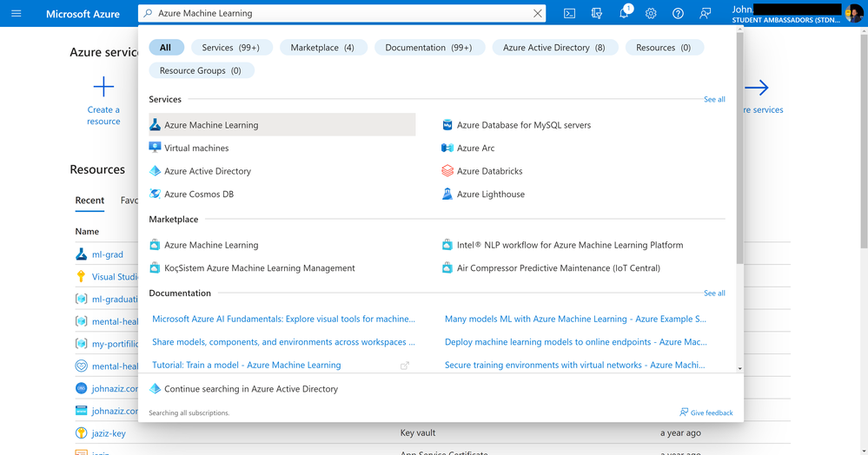Click the Create a resource plus icon
The width and height of the screenshot is (868, 455).
click(103, 87)
